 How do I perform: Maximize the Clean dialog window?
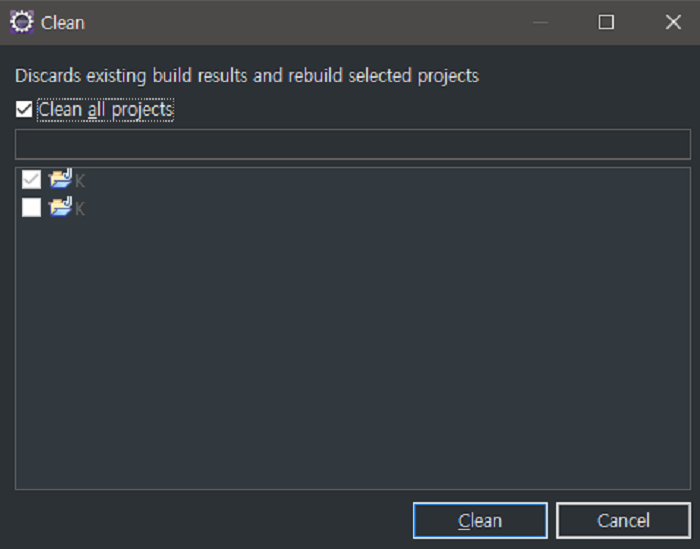(606, 22)
